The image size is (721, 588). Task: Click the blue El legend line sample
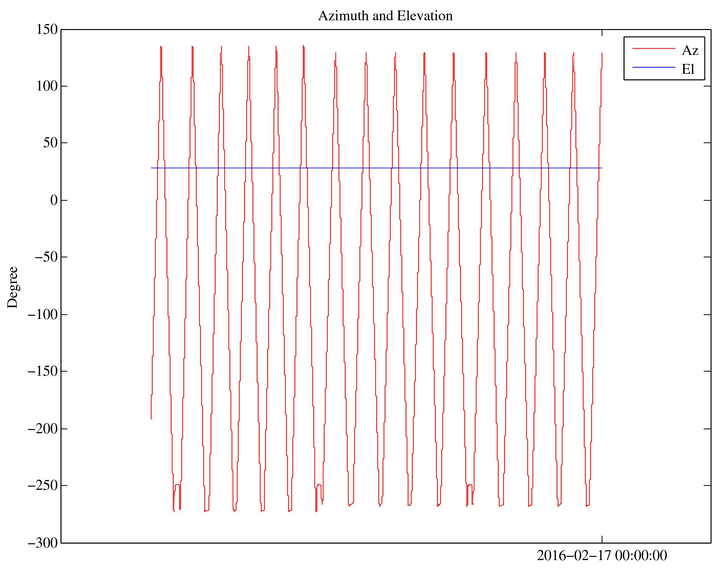tap(654, 67)
